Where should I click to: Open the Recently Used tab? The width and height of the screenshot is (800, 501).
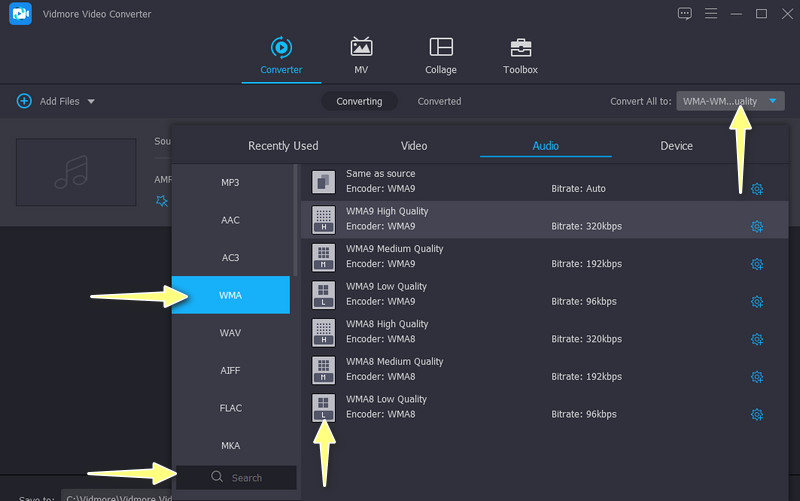tap(283, 146)
